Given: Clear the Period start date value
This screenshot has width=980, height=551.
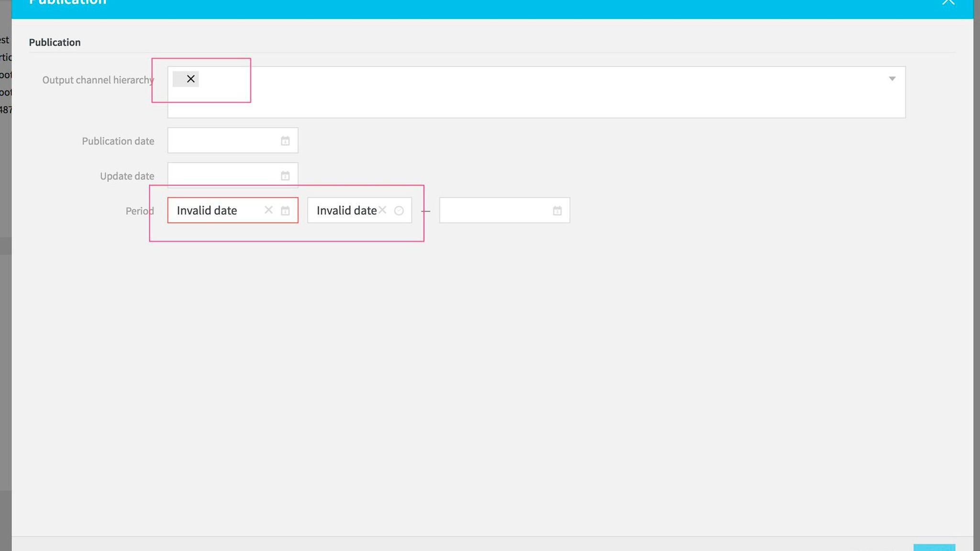Looking at the screenshot, I should click(268, 210).
